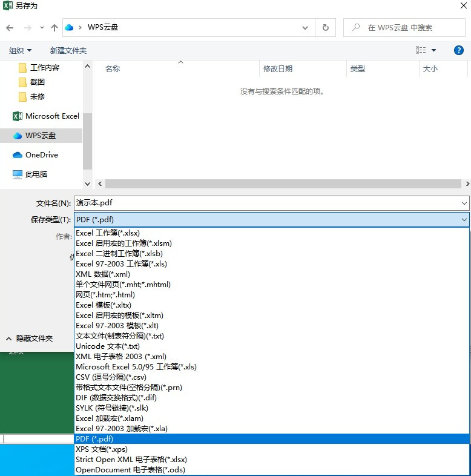Click the 文件名 input field
471x476 pixels.
267,203
